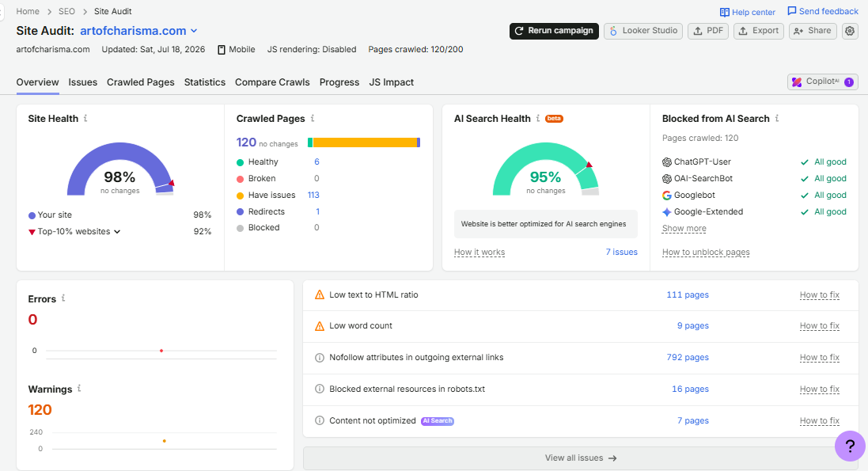Screen dimensions: 868x471
Task: Open the Progress tab
Action: (339, 82)
